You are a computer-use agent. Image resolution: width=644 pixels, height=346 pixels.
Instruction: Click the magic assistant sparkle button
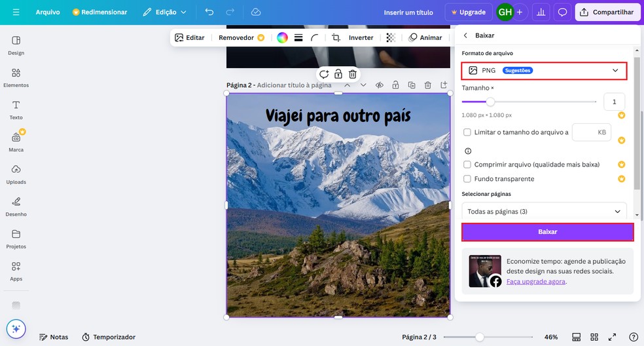[16, 329]
